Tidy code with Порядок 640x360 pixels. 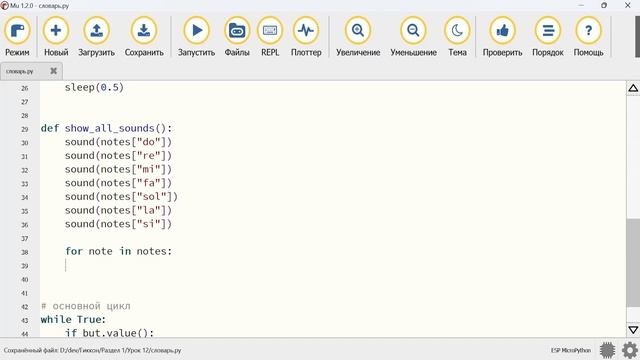548,36
